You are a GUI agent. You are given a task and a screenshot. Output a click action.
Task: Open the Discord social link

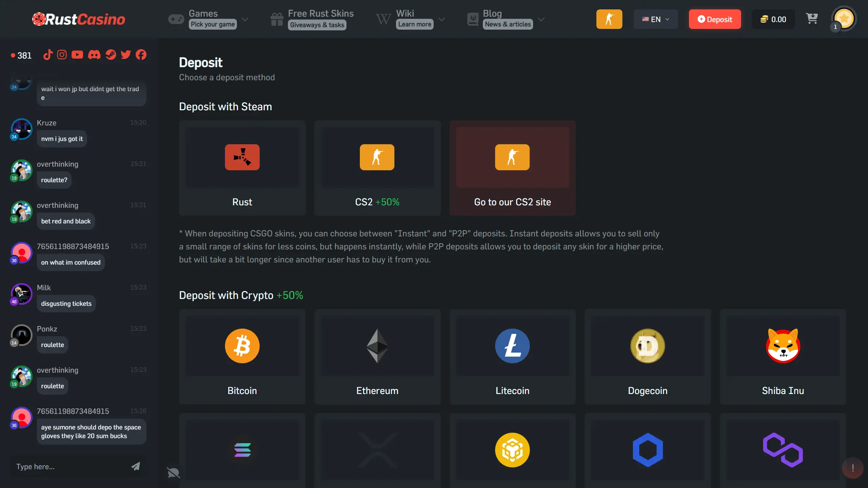click(x=94, y=55)
